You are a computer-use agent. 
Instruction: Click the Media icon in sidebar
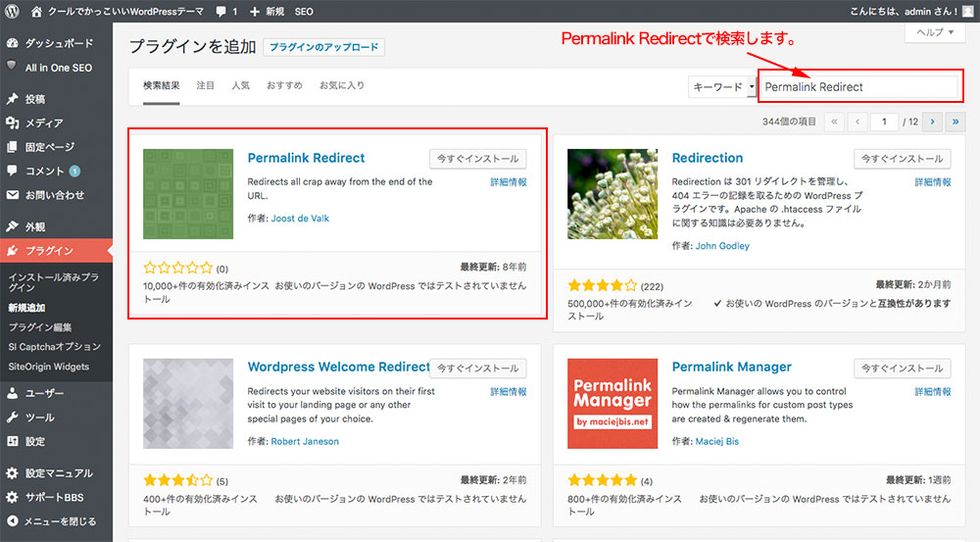click(13, 123)
